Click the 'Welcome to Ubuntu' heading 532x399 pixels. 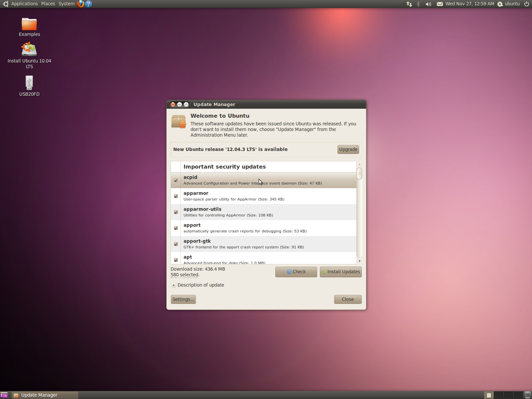[220, 116]
